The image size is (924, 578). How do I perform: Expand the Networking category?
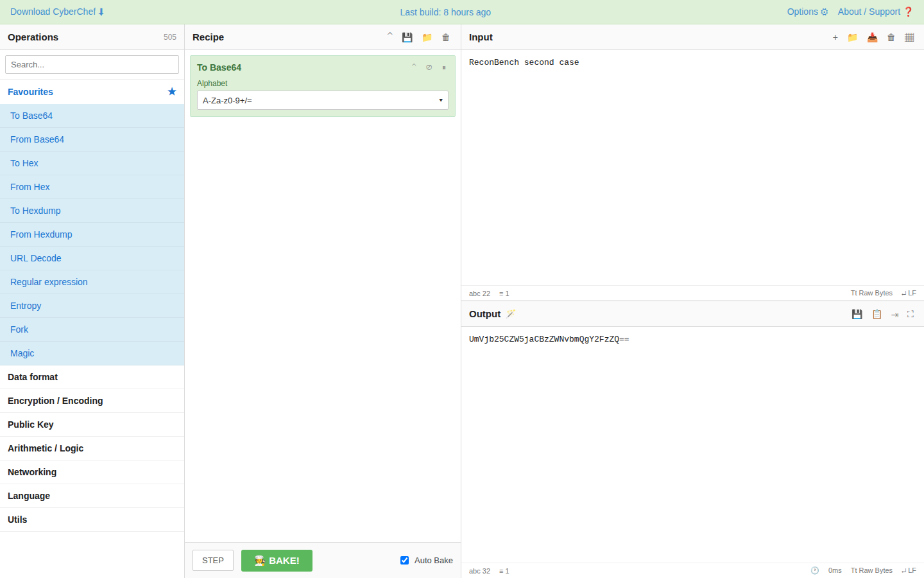pyautogui.click(x=92, y=472)
